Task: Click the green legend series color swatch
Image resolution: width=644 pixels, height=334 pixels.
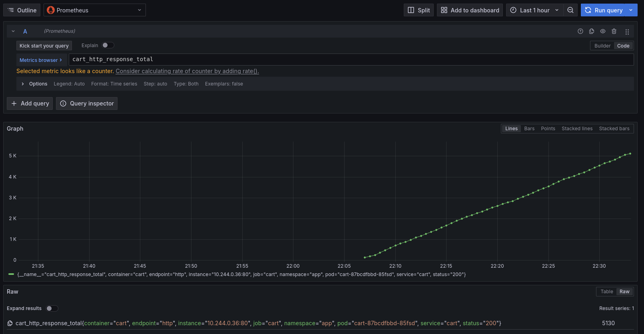Action: pyautogui.click(x=11, y=274)
